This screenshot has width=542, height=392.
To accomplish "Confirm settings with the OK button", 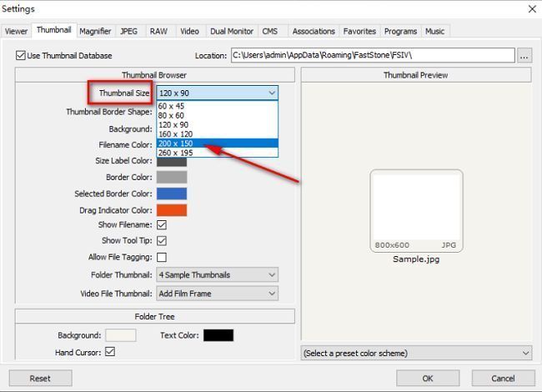I will click(x=427, y=378).
